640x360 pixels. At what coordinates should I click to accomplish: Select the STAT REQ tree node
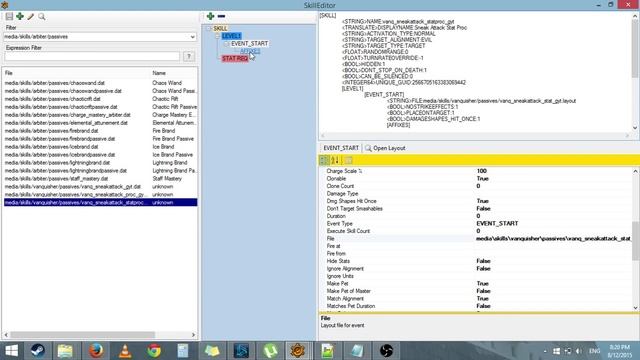(x=235, y=58)
